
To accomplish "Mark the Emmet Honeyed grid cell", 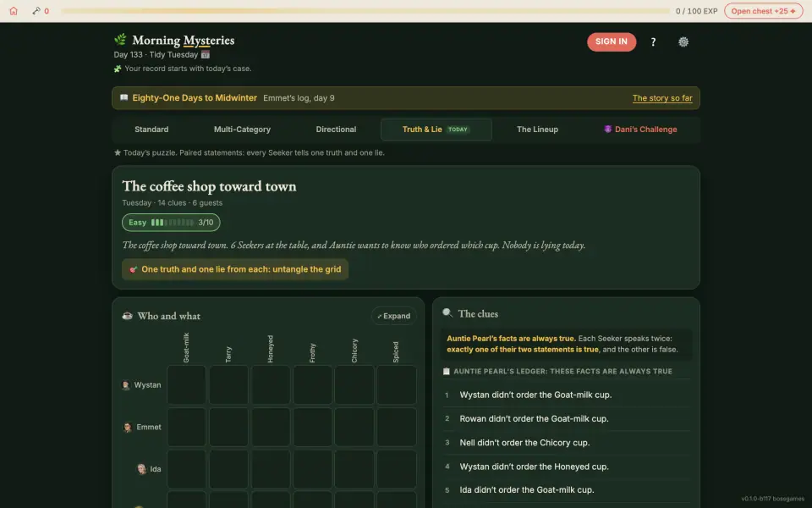I will pos(271,427).
